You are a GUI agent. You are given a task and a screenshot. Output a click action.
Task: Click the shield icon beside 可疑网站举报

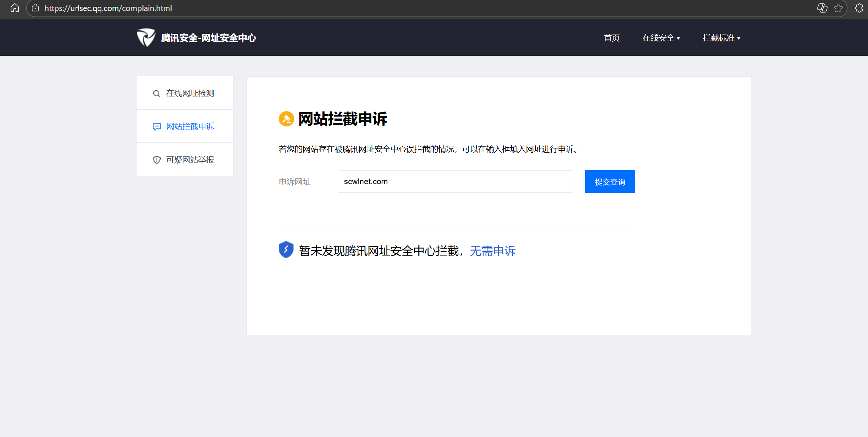coord(156,160)
